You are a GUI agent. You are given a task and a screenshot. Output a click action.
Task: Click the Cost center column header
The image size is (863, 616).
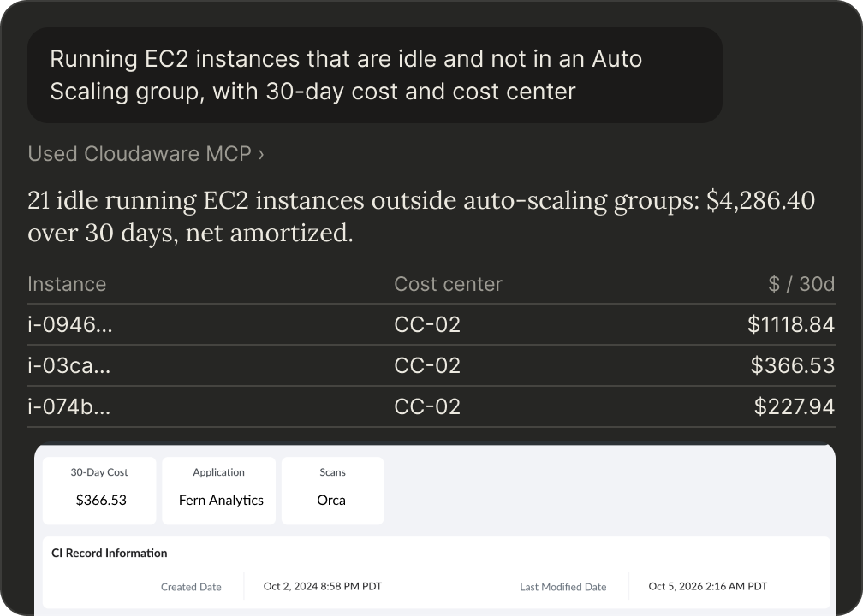(448, 284)
